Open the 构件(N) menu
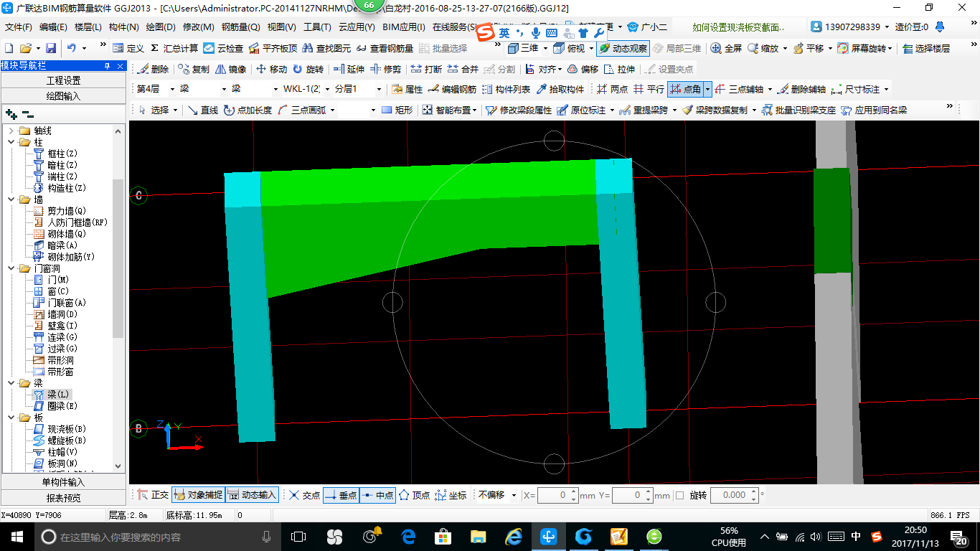 coord(123,27)
